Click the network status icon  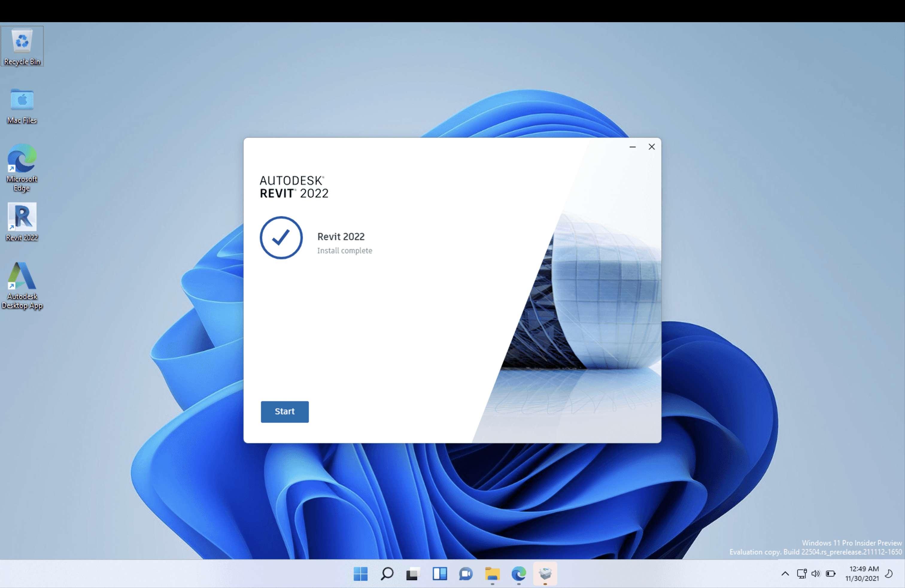coord(801,574)
